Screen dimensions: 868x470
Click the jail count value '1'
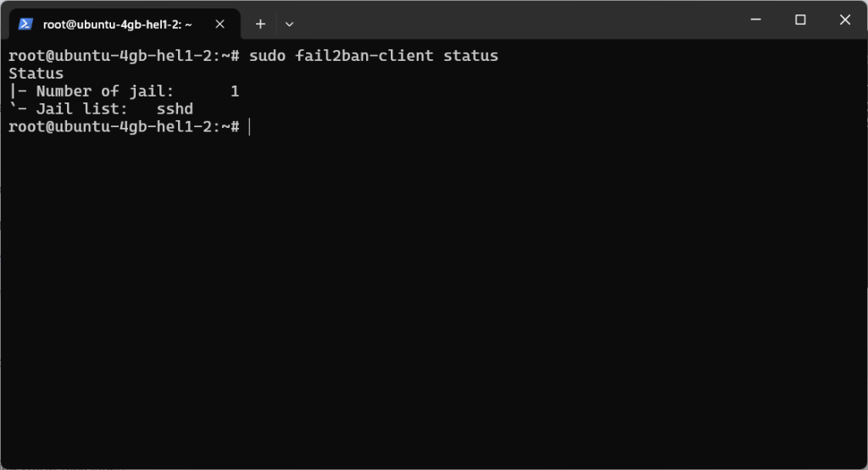click(x=235, y=91)
